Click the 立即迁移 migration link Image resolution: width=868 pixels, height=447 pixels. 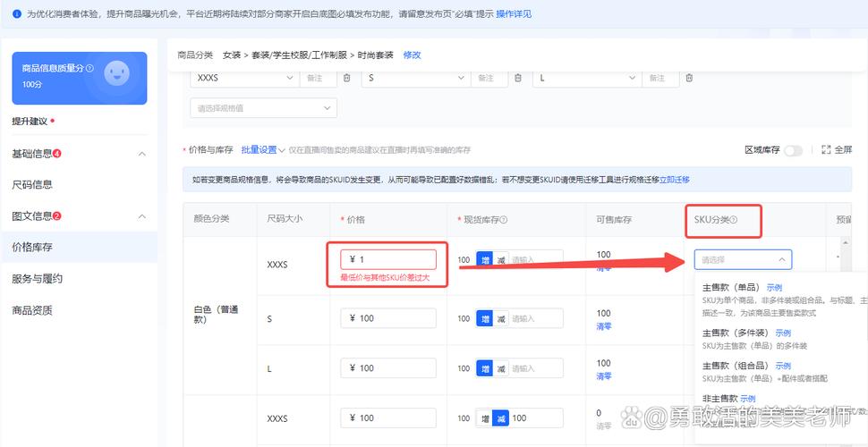click(x=674, y=180)
